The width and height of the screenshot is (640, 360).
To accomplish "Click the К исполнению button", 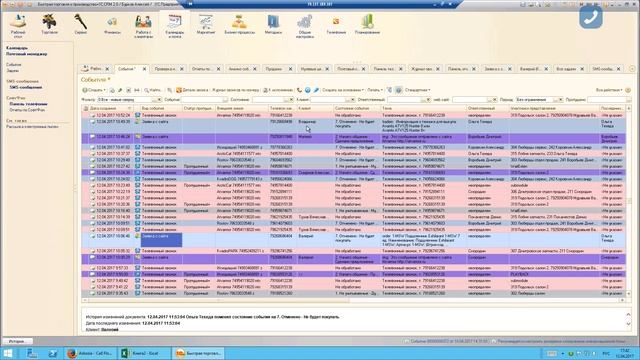I will click(278, 90).
